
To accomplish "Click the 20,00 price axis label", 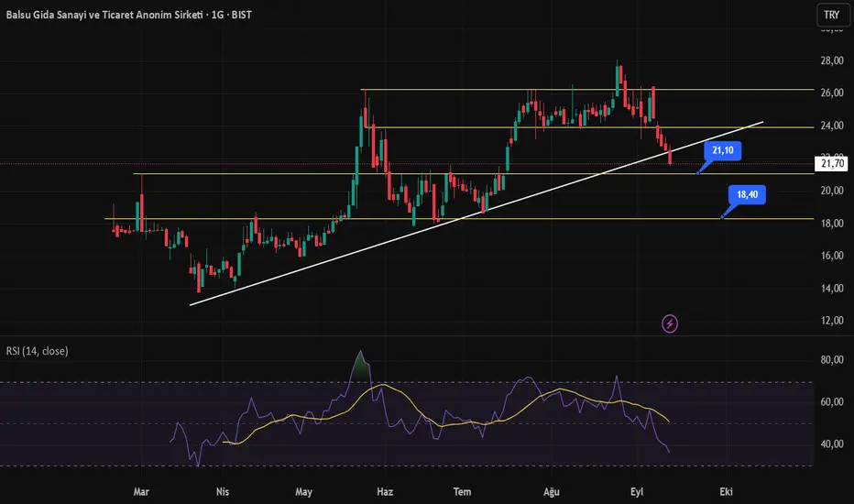I will coord(832,191).
